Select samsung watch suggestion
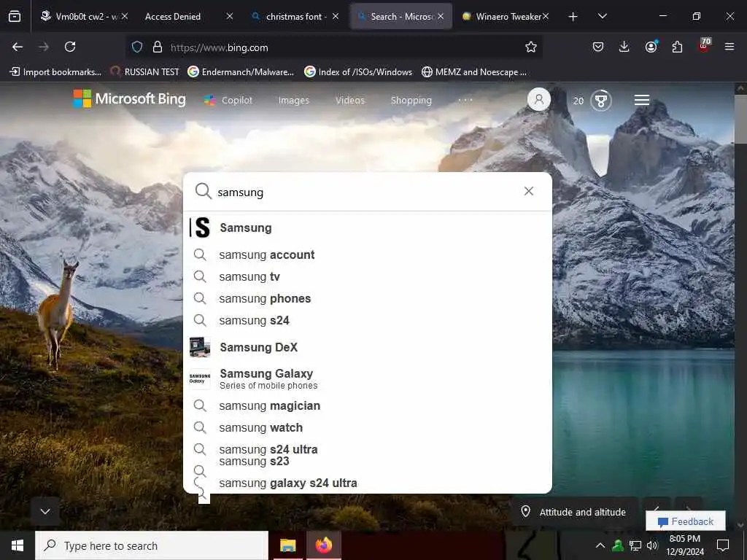Image resolution: width=747 pixels, height=560 pixels. click(x=368, y=427)
